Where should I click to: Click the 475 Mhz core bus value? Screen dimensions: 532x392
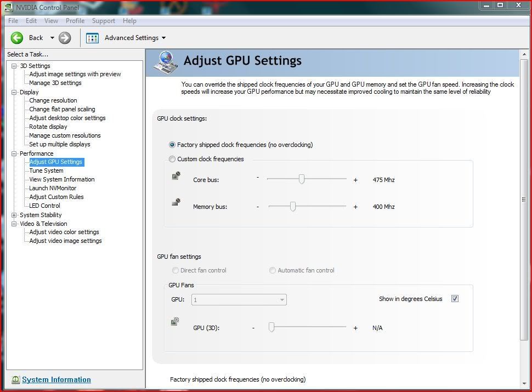(384, 180)
